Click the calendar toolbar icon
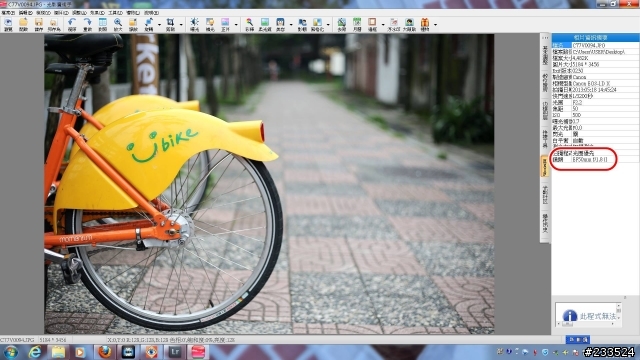This screenshot has width=640, height=360. tap(357, 24)
